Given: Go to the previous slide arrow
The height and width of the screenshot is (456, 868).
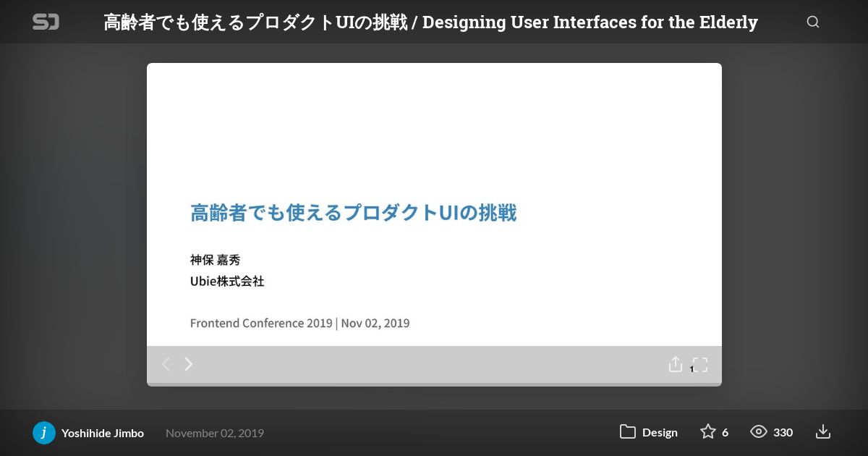Looking at the screenshot, I should pos(166,364).
